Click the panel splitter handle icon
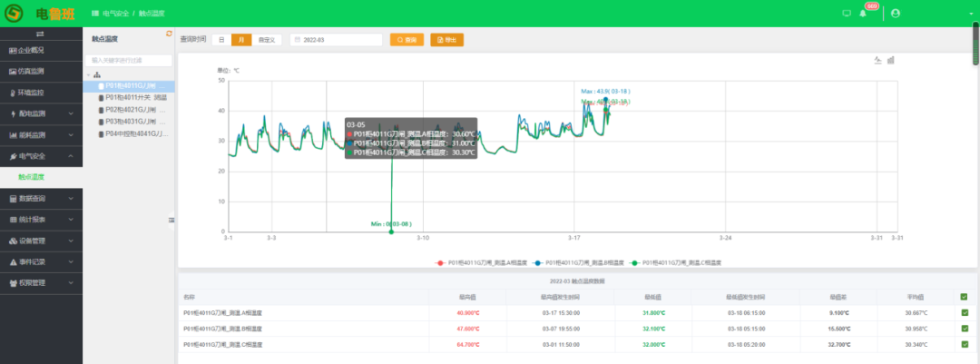980x364 pixels. point(171,220)
